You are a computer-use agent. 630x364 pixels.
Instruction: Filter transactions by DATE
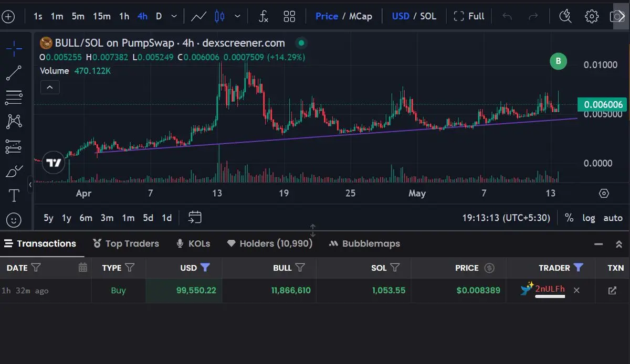pos(36,268)
